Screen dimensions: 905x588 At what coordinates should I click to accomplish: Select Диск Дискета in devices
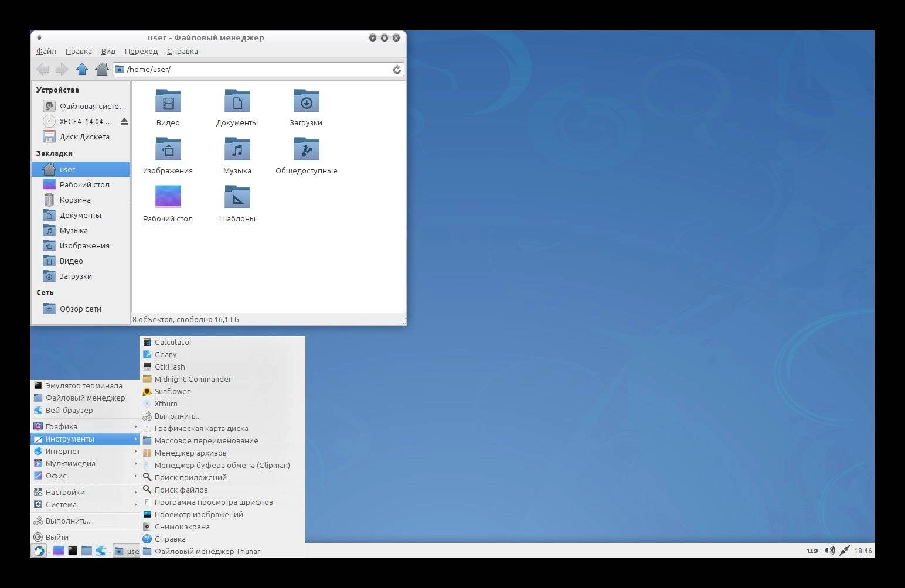tap(81, 136)
